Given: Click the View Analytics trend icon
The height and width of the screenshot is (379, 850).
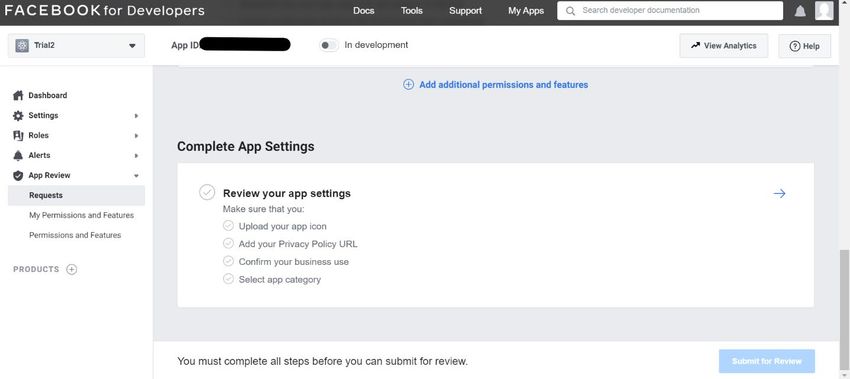Looking at the screenshot, I should pyautogui.click(x=695, y=46).
